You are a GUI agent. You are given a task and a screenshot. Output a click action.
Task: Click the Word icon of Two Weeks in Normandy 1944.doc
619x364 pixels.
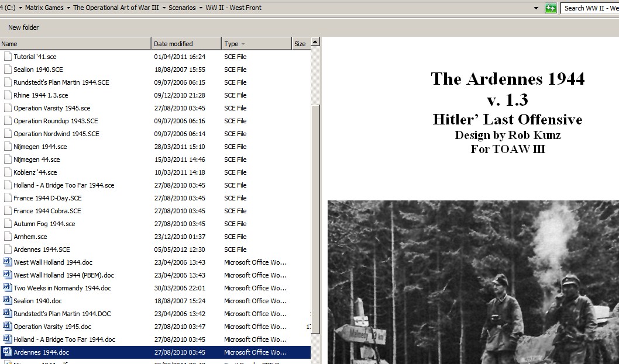pyautogui.click(x=8, y=288)
